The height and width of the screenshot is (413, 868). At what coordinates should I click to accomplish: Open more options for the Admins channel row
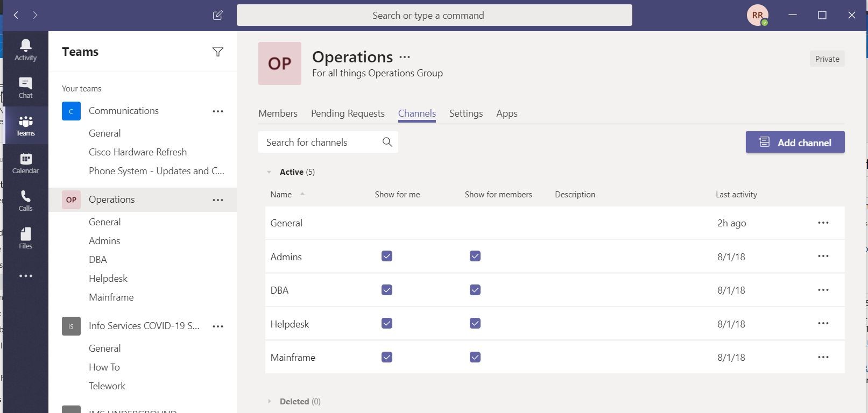pos(823,256)
